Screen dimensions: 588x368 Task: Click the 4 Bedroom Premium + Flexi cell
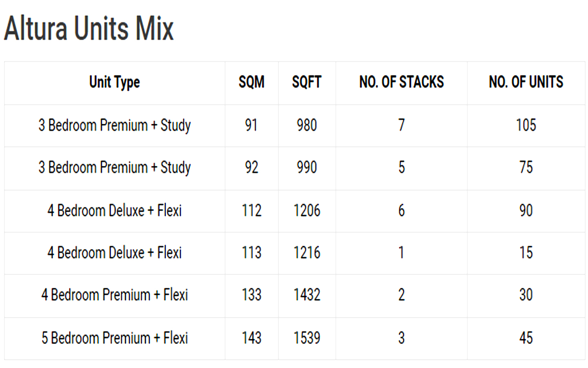(x=114, y=295)
